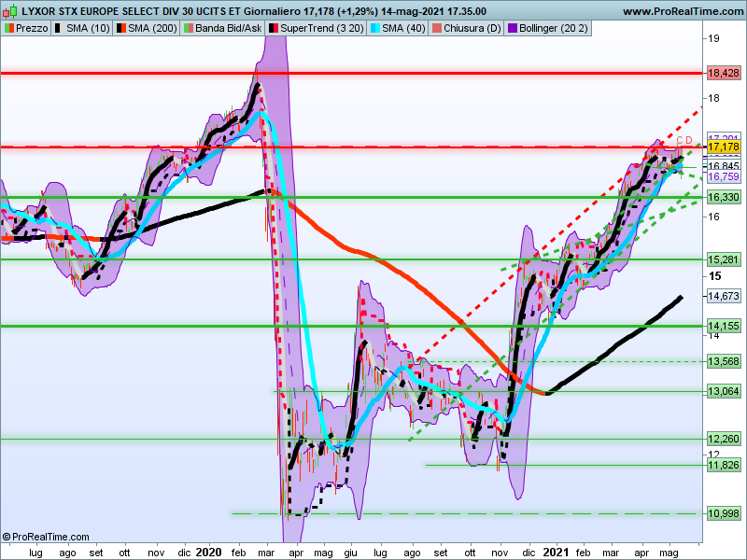Select the 16,330 green level label
This screenshot has width=747, height=560.
(724, 197)
